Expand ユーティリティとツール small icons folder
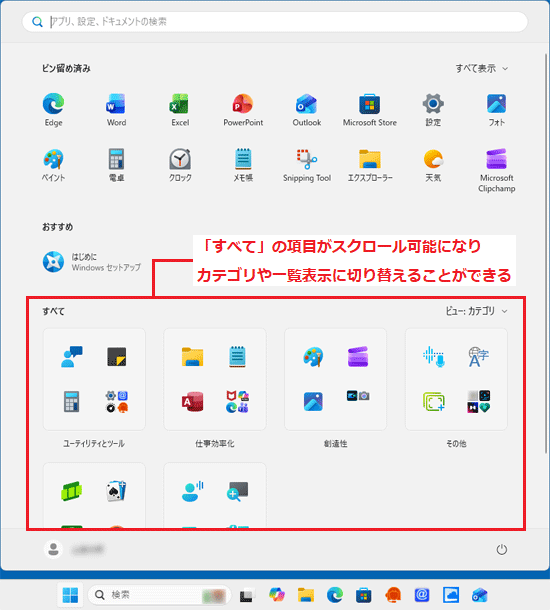Image resolution: width=550 pixels, height=610 pixels. (117, 401)
